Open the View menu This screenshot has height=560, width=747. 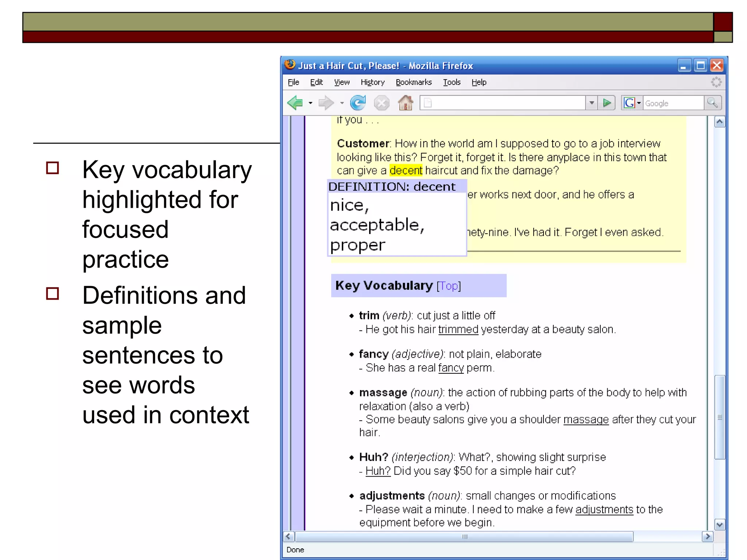(342, 82)
